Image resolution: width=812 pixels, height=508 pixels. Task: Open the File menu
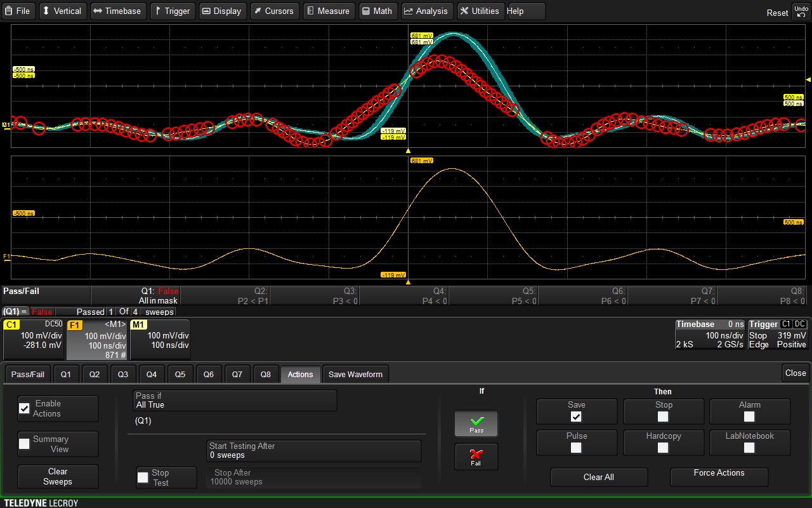point(18,11)
